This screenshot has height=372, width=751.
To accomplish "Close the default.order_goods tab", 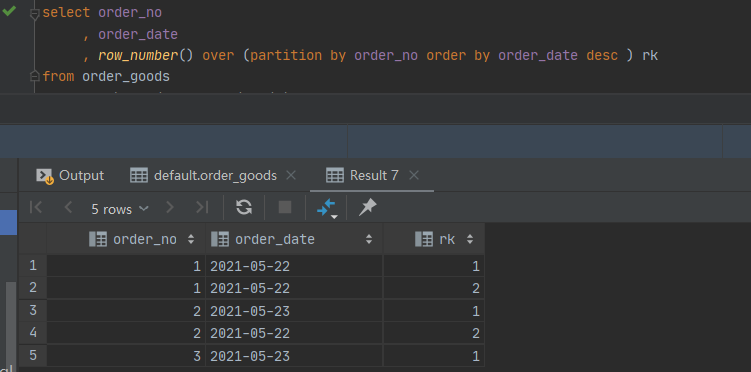I will 291,176.
